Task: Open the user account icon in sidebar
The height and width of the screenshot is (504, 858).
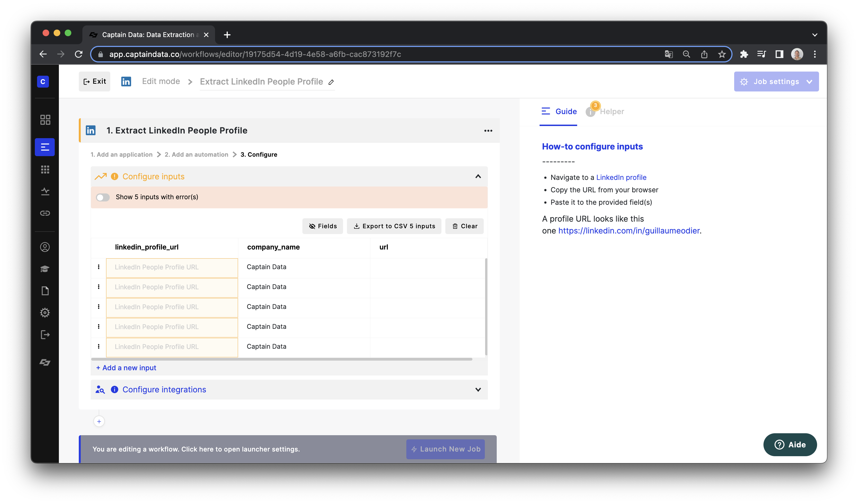Action: [45, 247]
